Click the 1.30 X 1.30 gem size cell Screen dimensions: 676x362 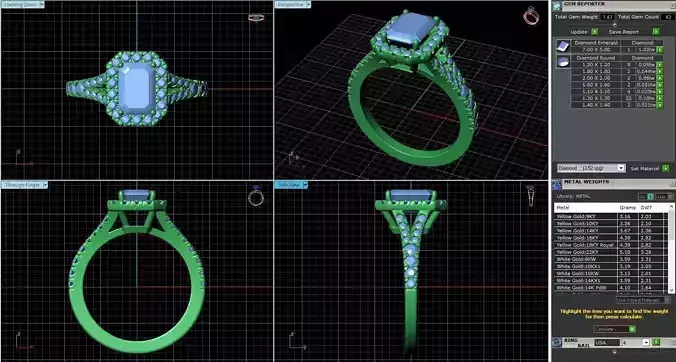(x=596, y=98)
